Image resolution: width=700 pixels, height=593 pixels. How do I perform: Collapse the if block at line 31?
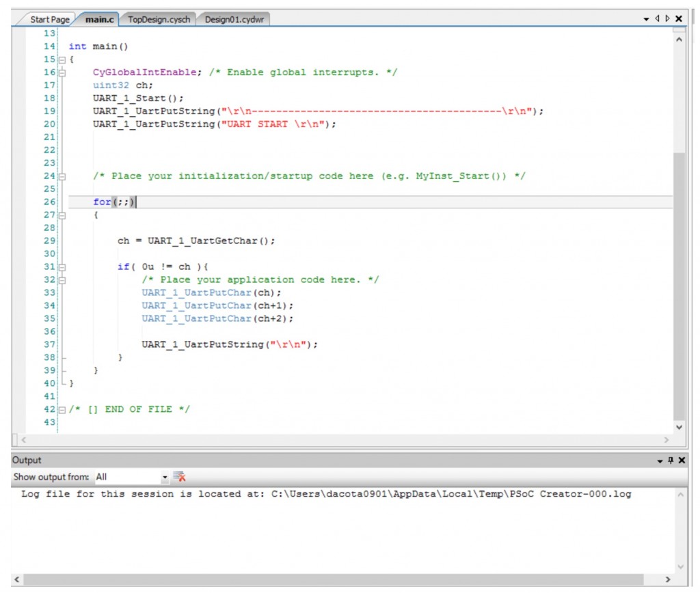click(62, 267)
